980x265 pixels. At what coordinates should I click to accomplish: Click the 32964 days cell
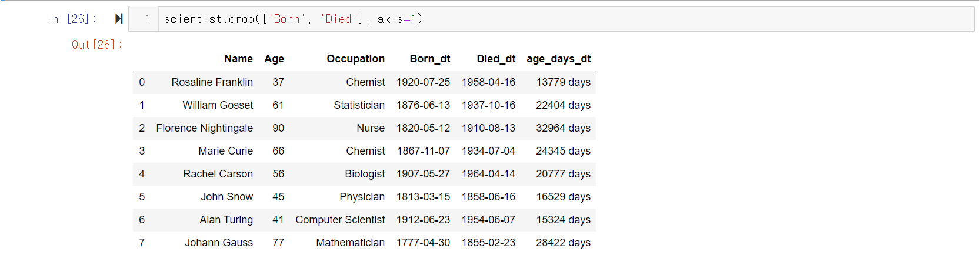tap(563, 128)
